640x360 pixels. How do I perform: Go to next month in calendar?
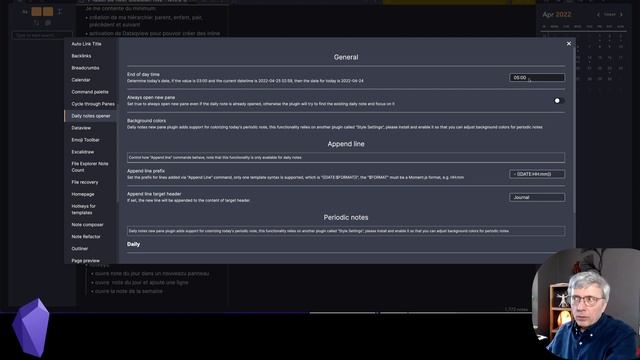(x=622, y=15)
